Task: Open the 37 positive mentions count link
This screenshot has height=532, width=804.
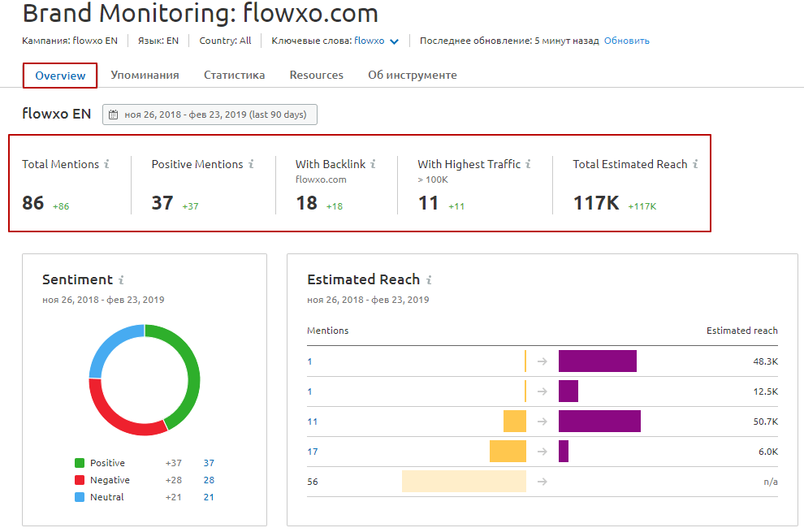Action: click(x=209, y=463)
